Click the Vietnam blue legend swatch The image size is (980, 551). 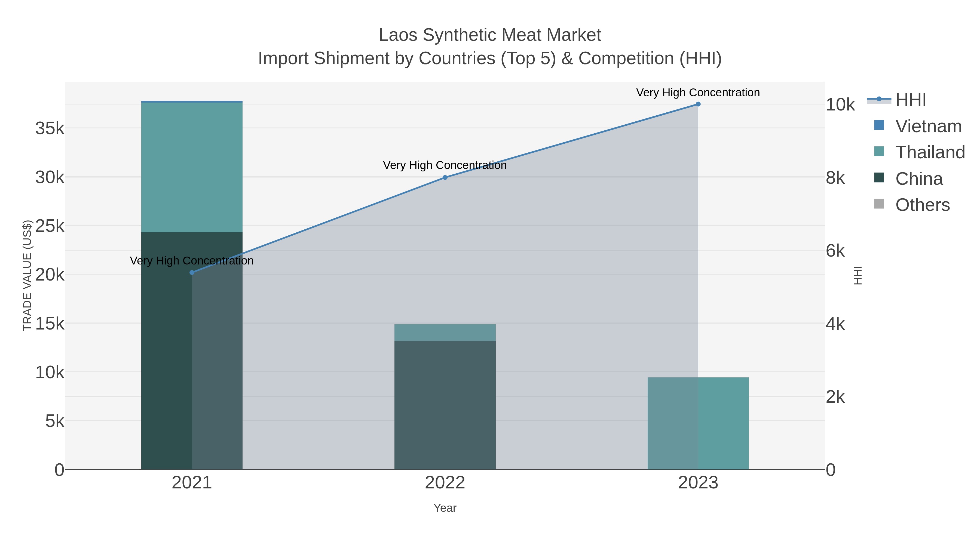[879, 125]
